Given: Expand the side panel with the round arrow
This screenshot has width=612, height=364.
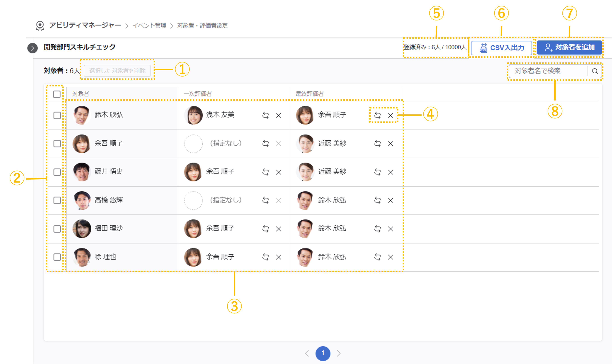Looking at the screenshot, I should coord(32,48).
